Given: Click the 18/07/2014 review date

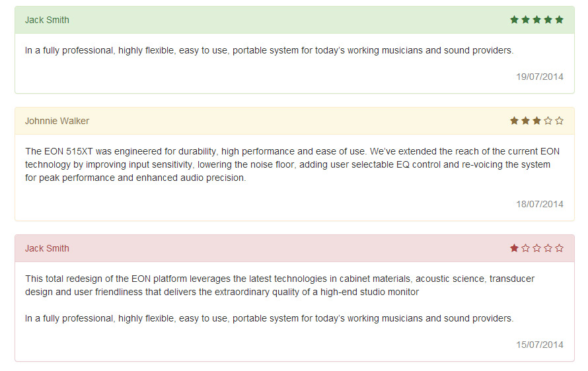Looking at the screenshot, I should [x=540, y=204].
